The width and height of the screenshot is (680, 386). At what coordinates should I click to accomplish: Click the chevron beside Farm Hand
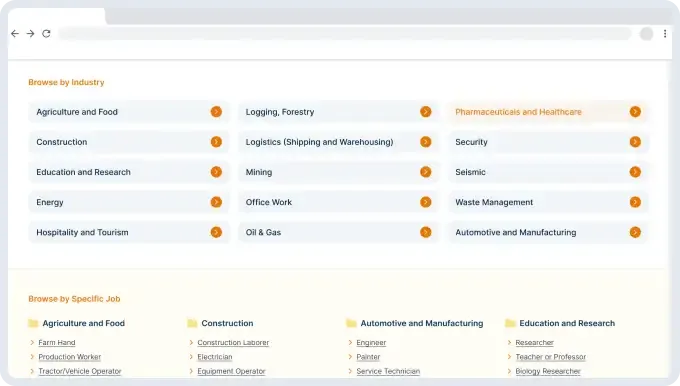(32, 343)
